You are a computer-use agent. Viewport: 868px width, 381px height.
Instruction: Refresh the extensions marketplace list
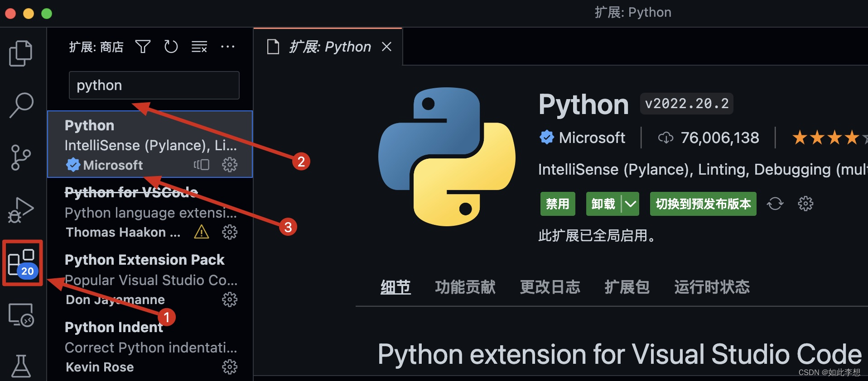point(171,47)
